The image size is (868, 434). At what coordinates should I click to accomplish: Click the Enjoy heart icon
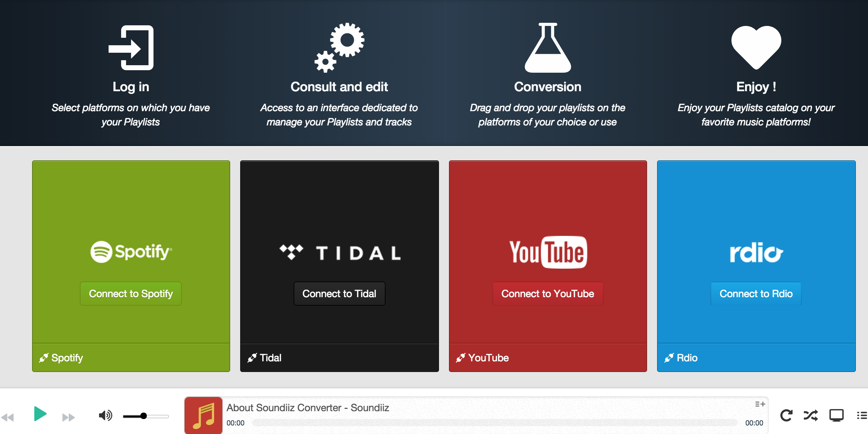coord(756,48)
